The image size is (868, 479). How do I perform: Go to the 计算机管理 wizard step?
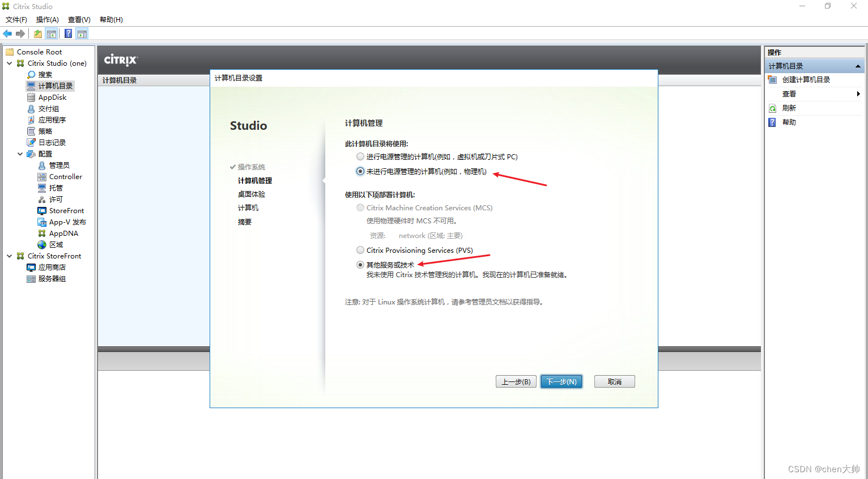coord(255,180)
